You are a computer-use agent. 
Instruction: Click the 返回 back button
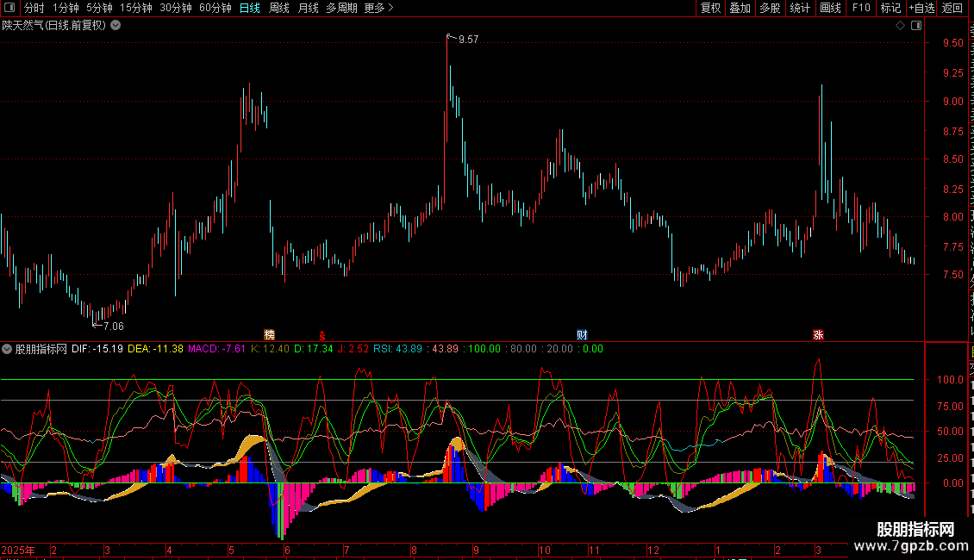(x=952, y=8)
